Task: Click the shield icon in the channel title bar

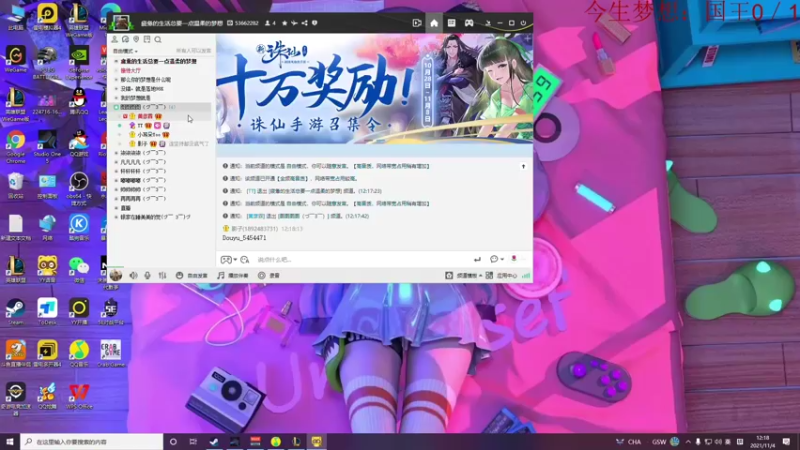Action: click(x=314, y=23)
